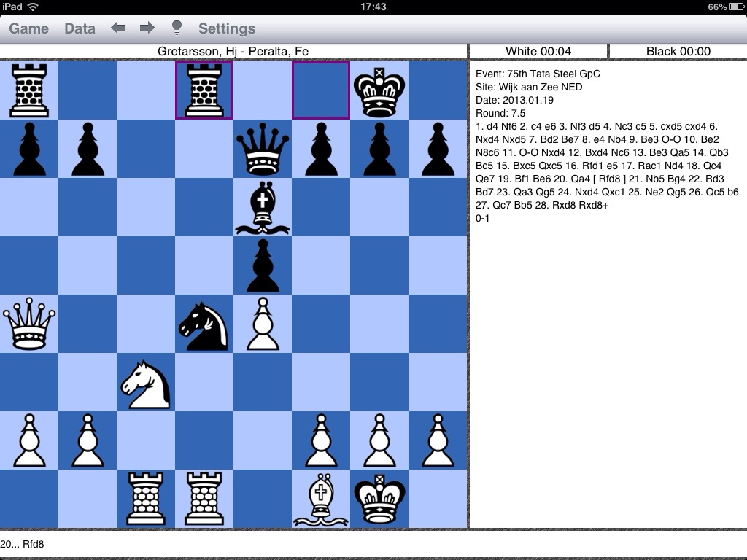Open the Game menu
Screen dimensions: 747x560
click(28, 28)
